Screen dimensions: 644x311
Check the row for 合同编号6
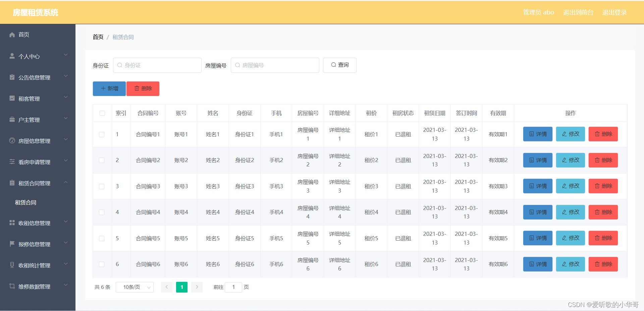tap(102, 264)
